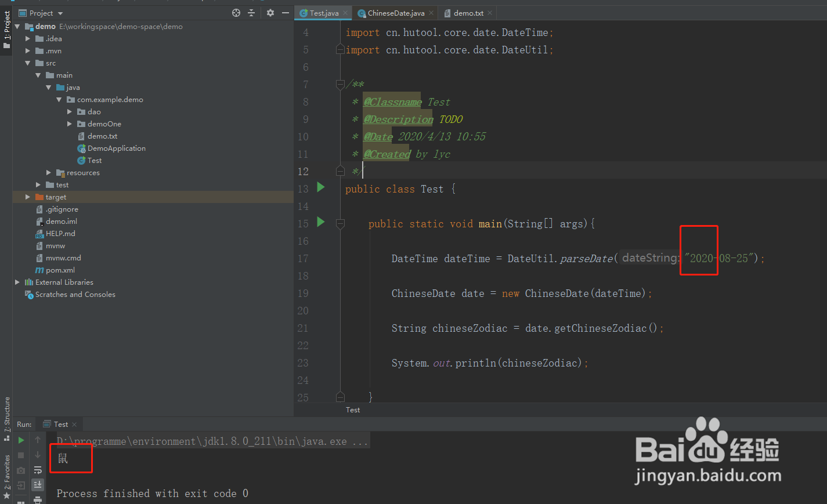Select pom.xml in project tree
Image resolution: width=827 pixels, height=504 pixels.
[60, 270]
